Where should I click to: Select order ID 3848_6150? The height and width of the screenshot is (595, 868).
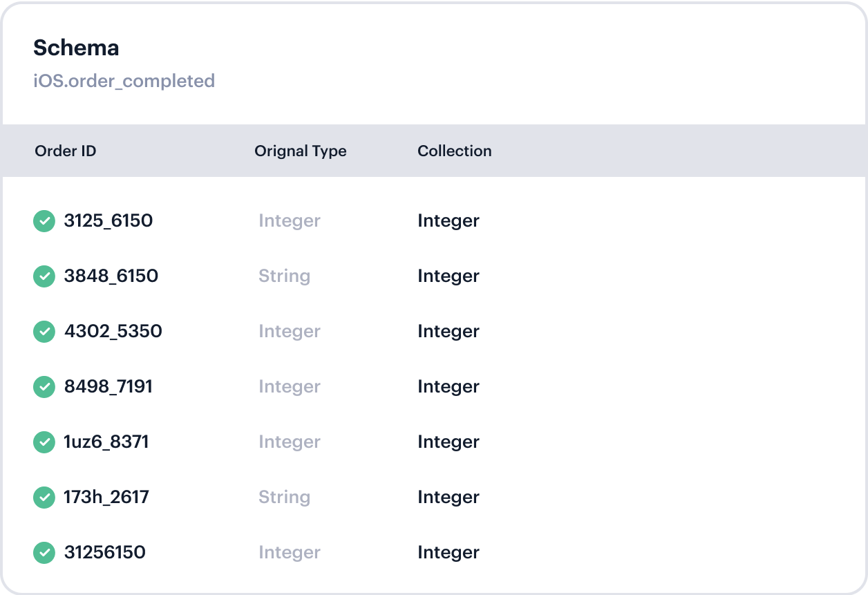[x=111, y=276]
